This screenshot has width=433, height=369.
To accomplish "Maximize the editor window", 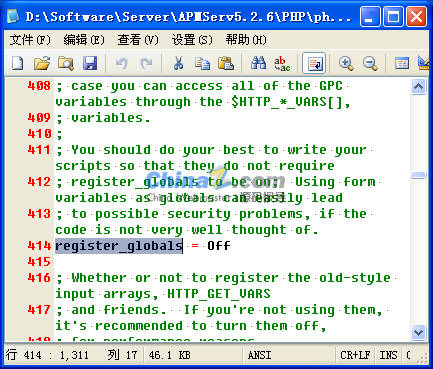I will 393,16.
